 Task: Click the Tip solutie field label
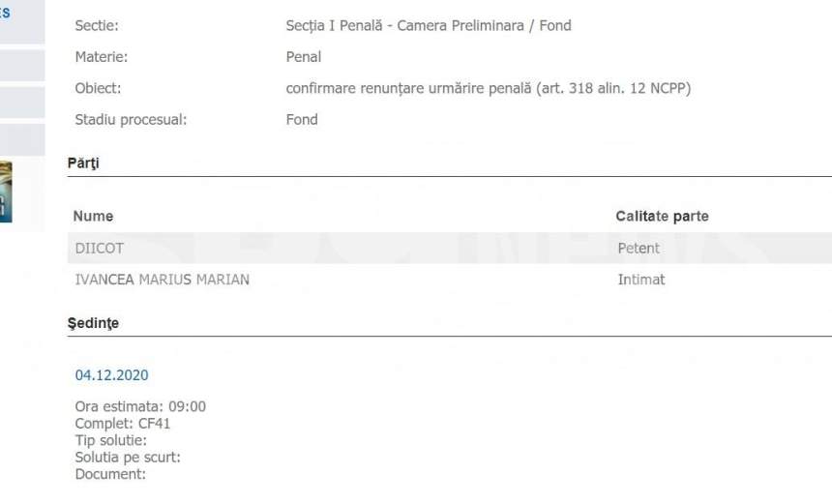tap(111, 440)
